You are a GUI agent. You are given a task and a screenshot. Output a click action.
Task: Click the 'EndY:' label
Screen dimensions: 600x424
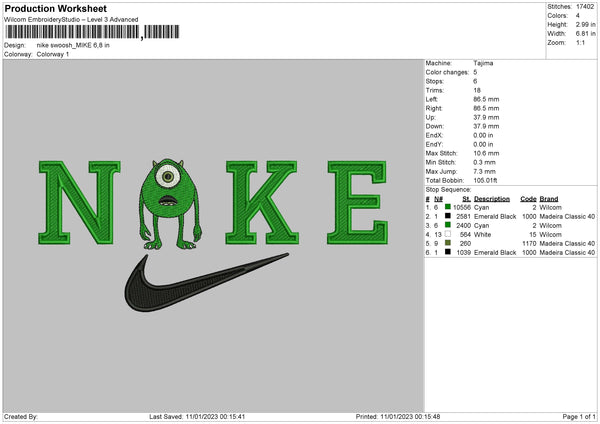tap(434, 144)
